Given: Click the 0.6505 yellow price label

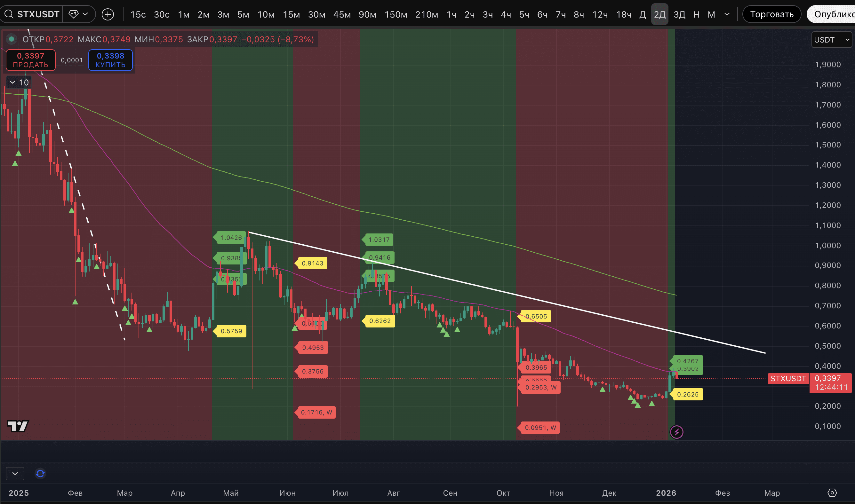Looking at the screenshot, I should [x=536, y=316].
